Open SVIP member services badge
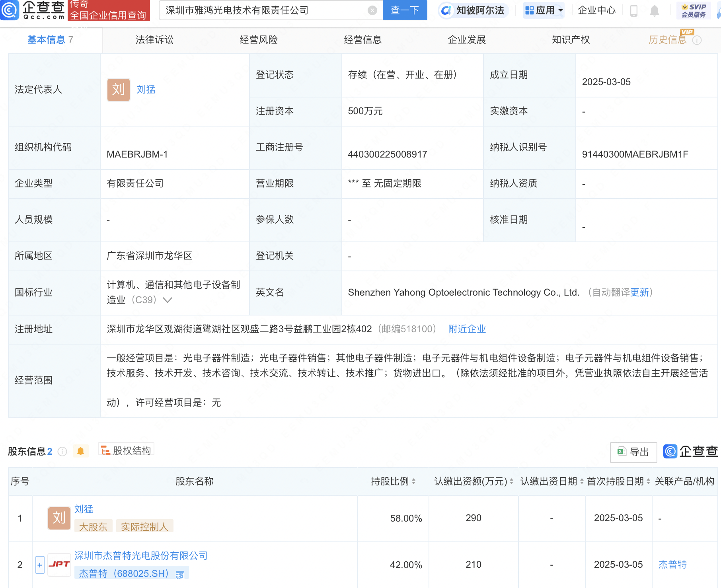Screen dimensions: 721x588 (x=694, y=10)
